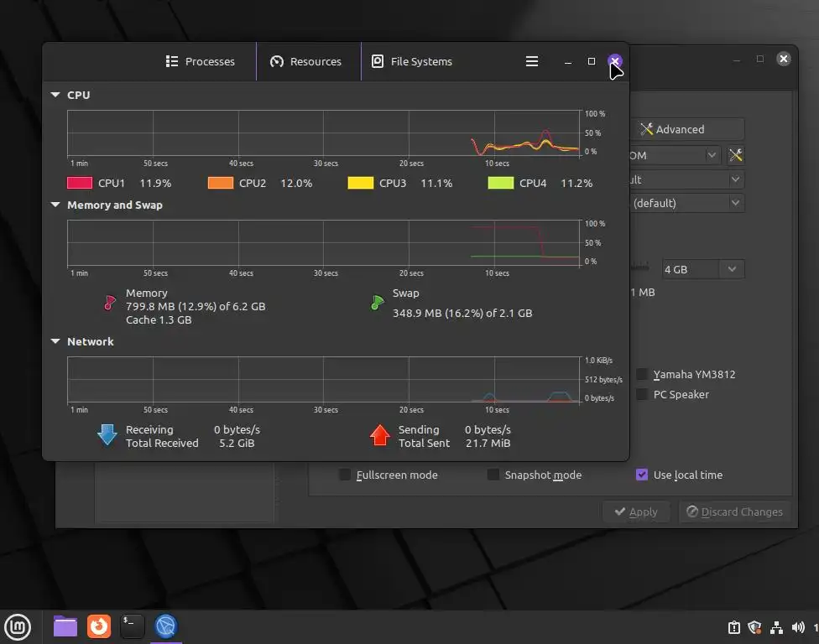The width and height of the screenshot is (819, 644).
Task: Launch Firefox from the taskbar
Action: [x=99, y=626]
